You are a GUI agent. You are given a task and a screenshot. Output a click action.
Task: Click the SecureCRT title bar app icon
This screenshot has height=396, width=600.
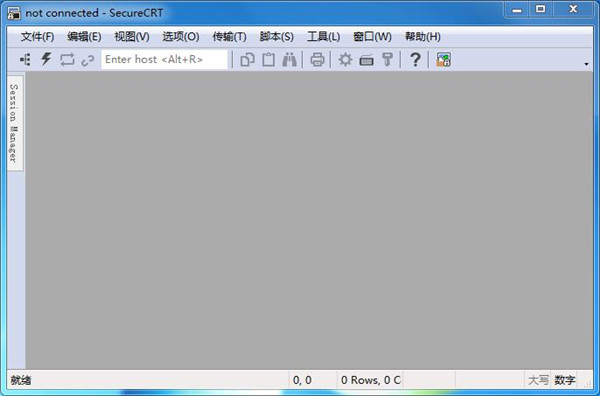pos(14,13)
